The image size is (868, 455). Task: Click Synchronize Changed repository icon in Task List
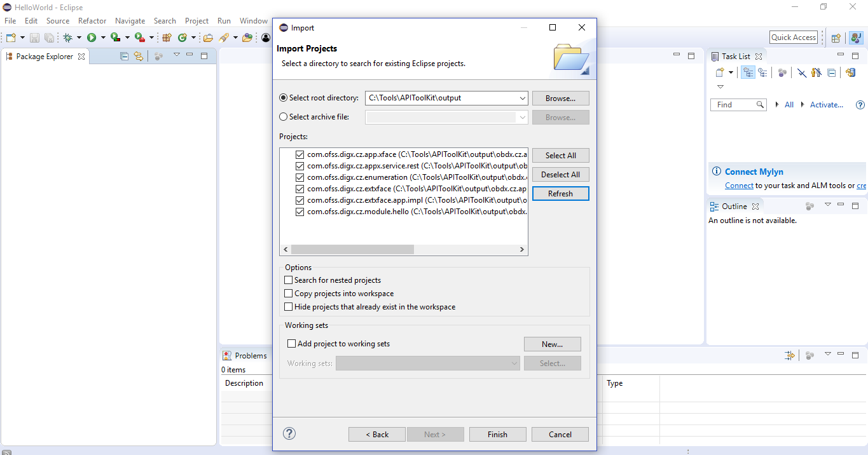click(x=851, y=72)
